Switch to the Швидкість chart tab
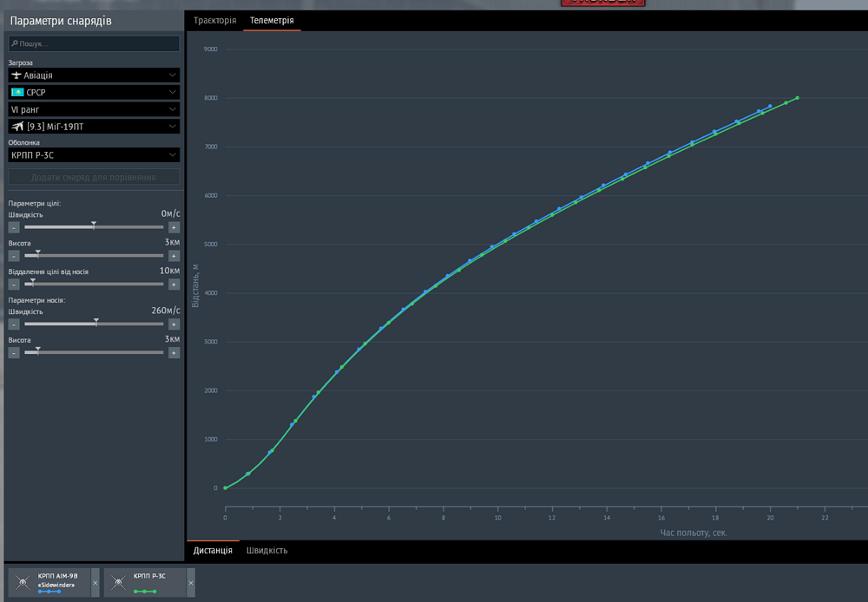 point(266,551)
